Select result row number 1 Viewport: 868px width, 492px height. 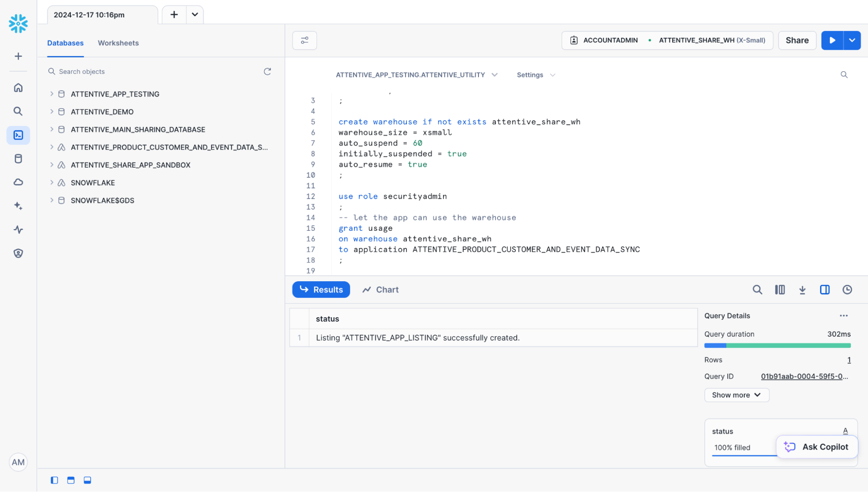coord(299,338)
